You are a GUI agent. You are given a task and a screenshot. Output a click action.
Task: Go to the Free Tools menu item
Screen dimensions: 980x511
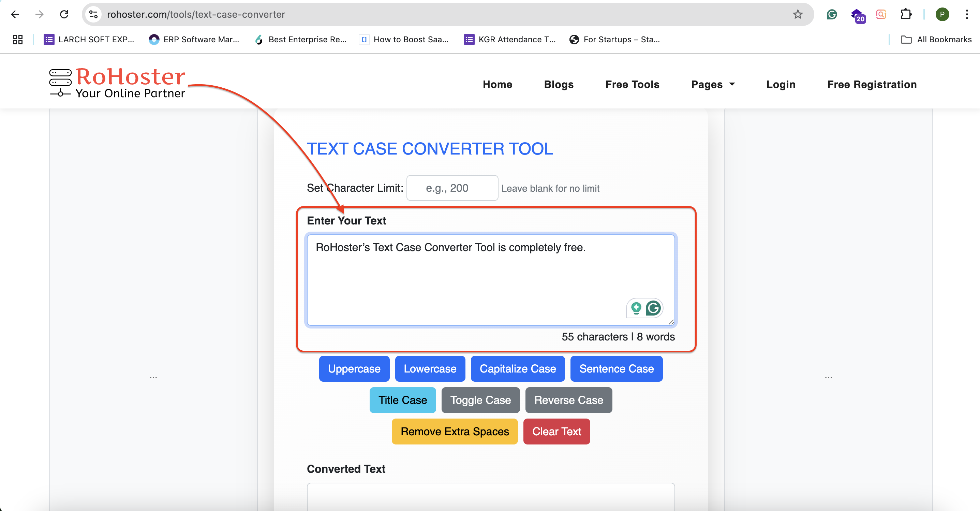632,84
